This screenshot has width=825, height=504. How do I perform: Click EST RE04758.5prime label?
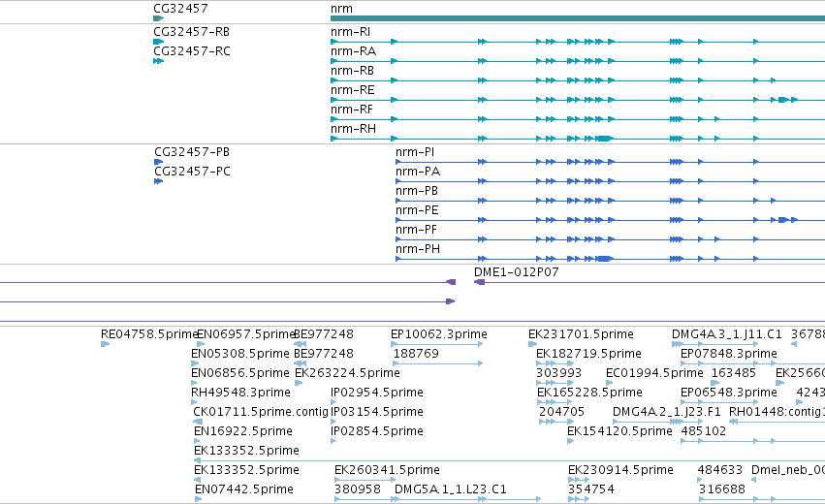click(x=149, y=334)
